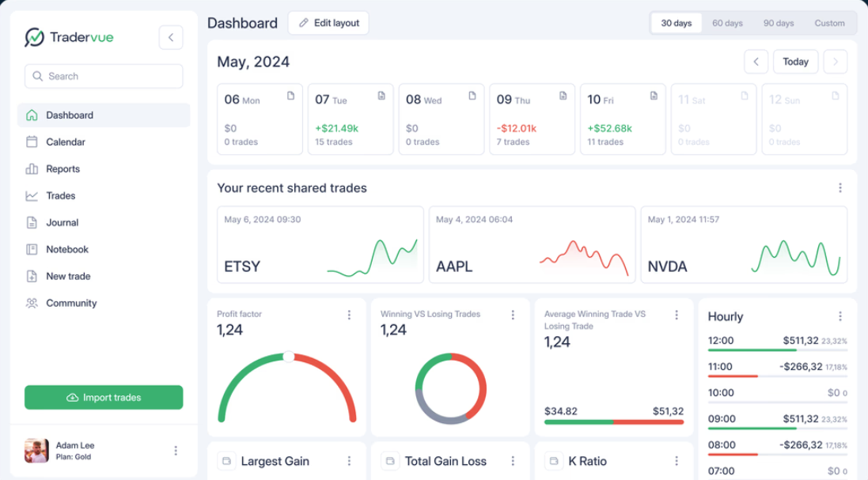Open the options menu beside Adam Lee
This screenshot has height=480, width=868.
click(x=176, y=451)
